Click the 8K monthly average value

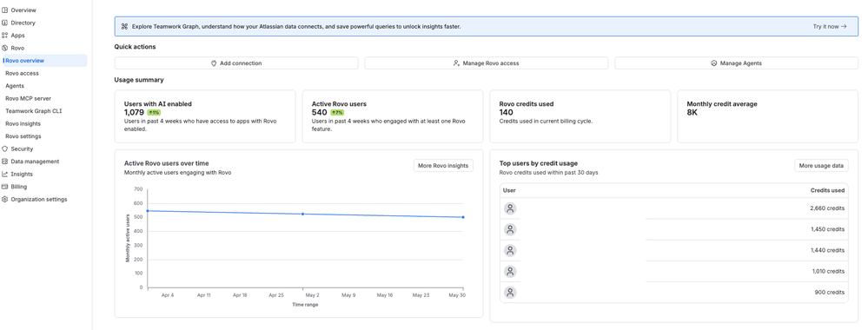pyautogui.click(x=692, y=112)
